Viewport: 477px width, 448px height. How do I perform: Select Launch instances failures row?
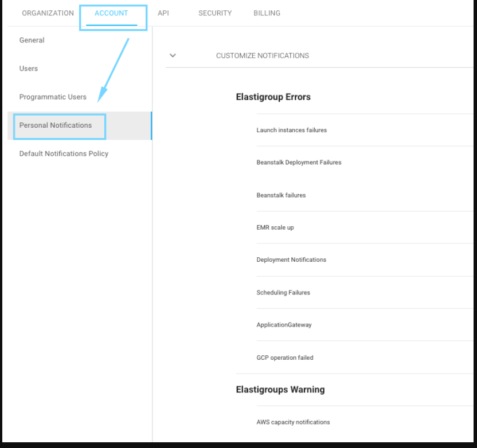[x=291, y=130]
